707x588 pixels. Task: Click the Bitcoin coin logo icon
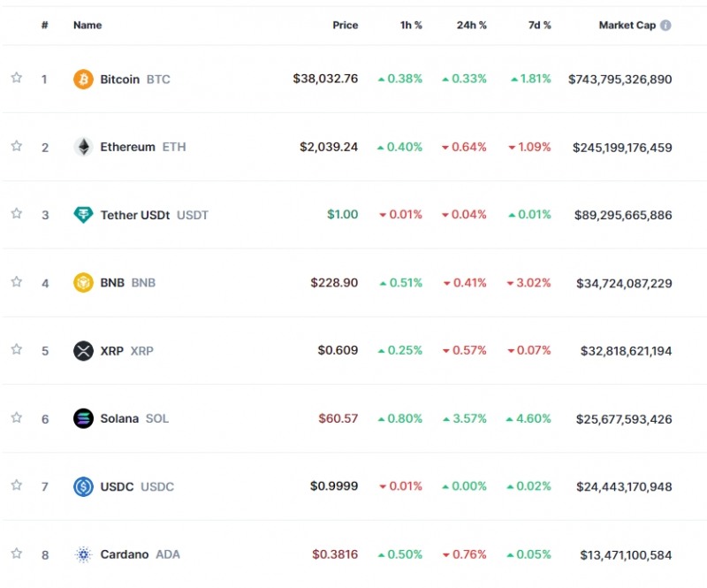click(x=83, y=80)
